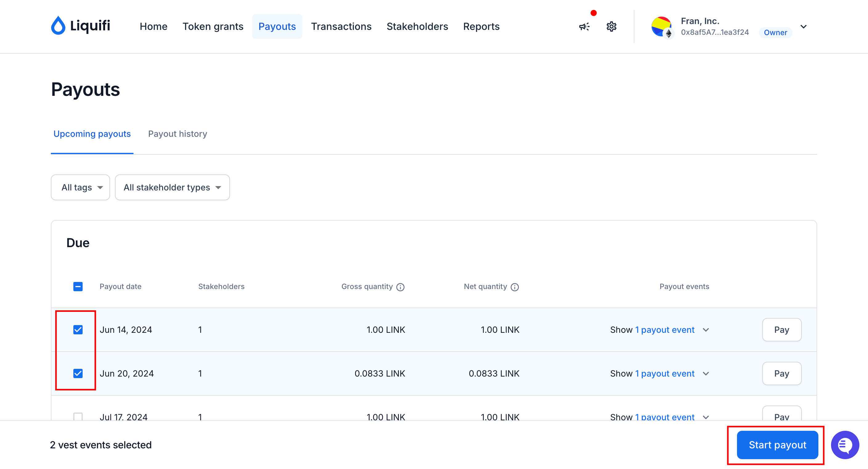Click the Payout date column header
The width and height of the screenshot is (868, 469).
120,286
